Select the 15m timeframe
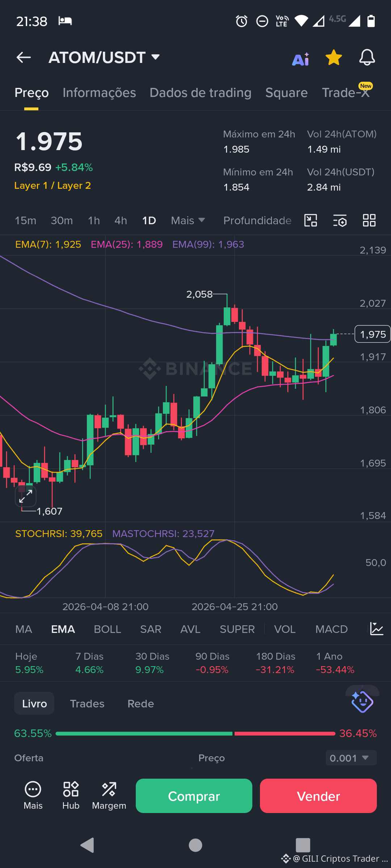Screen dimensions: 391x868 25,221
